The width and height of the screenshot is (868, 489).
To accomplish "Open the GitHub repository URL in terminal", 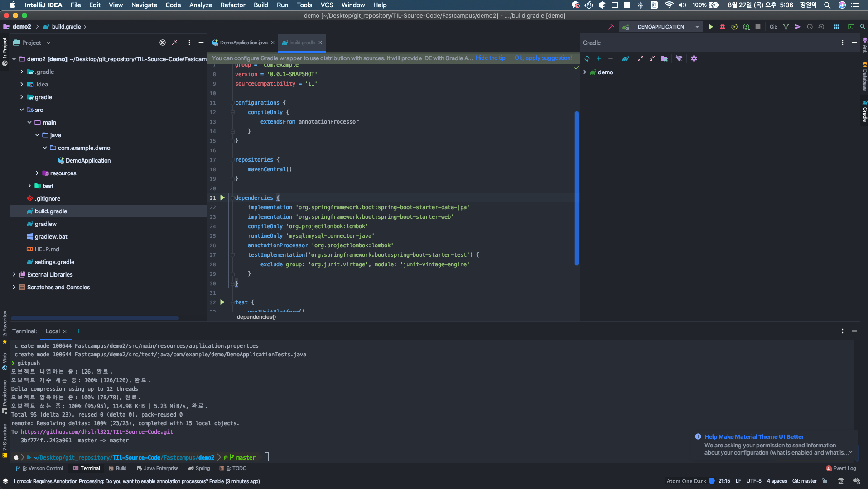I will [x=97, y=432].
